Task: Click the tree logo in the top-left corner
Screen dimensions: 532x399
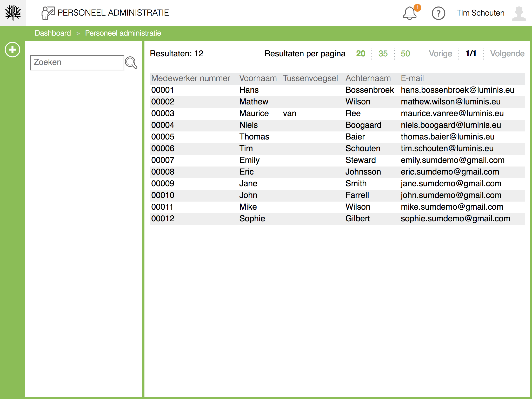Action: coord(13,12)
